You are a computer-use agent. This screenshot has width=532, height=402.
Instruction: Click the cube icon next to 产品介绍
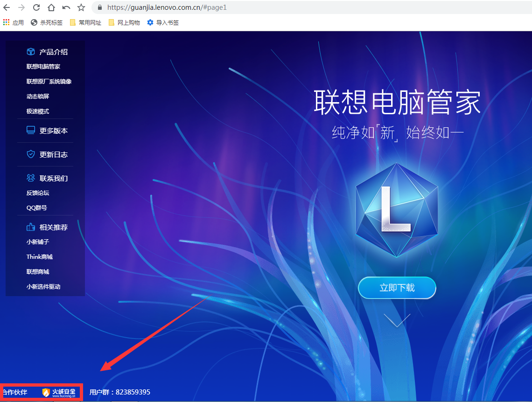[x=31, y=51]
